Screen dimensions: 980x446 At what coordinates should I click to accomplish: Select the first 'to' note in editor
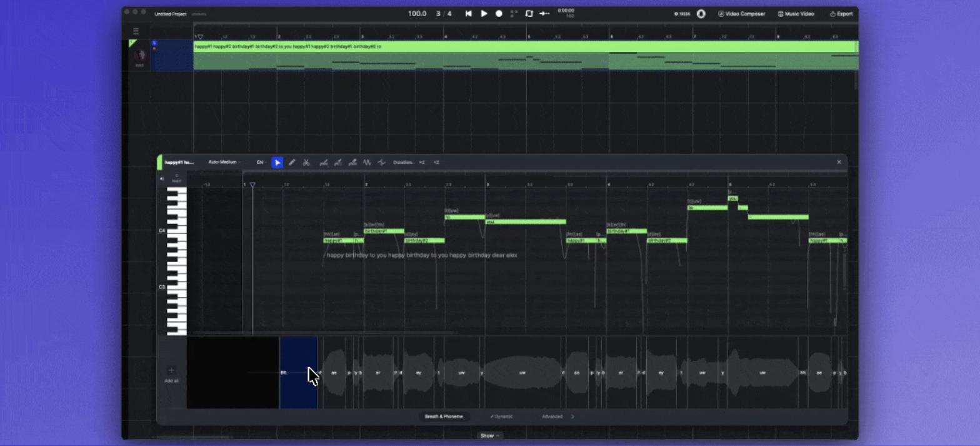point(464,217)
